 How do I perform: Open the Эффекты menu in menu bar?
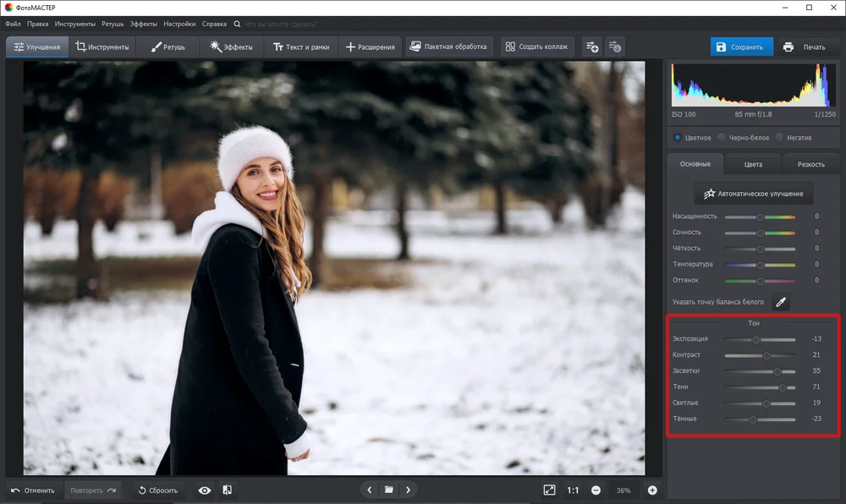[x=144, y=24]
